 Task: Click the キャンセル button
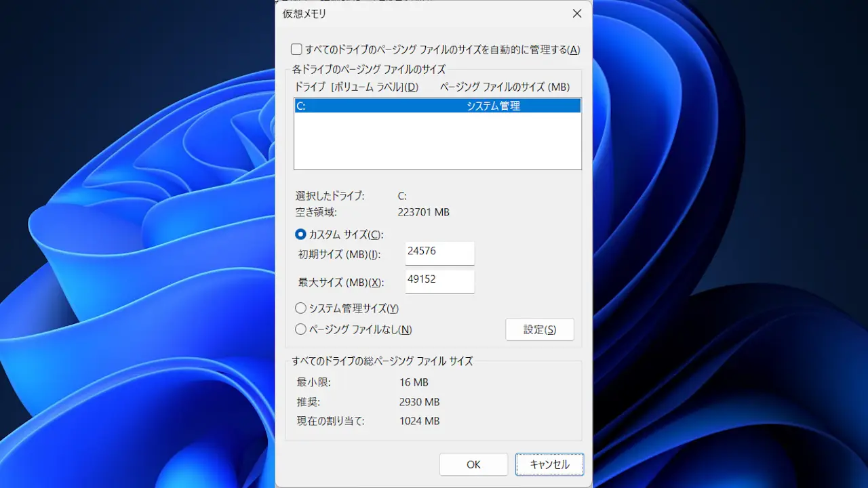click(x=549, y=464)
